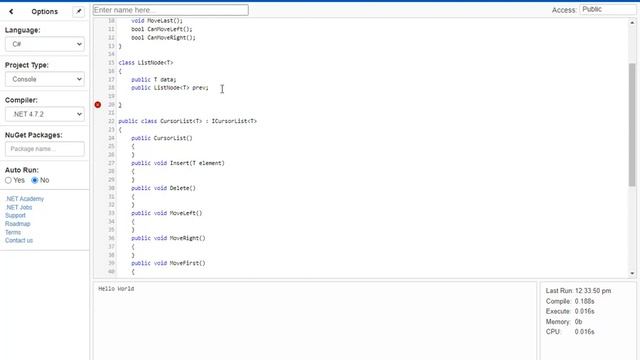
Task: Click the Compile 0.188s statistic
Action: pyautogui.click(x=570, y=301)
